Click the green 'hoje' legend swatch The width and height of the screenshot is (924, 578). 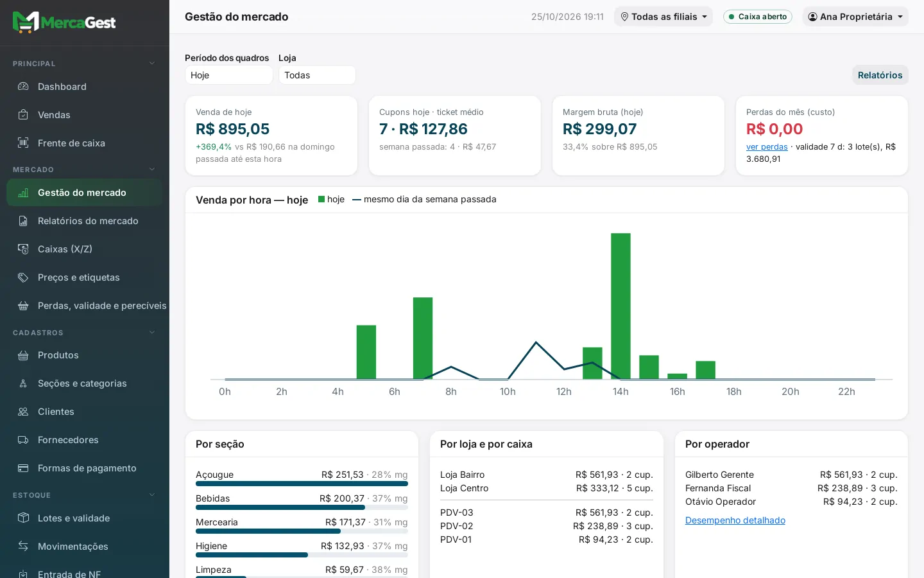(x=321, y=199)
